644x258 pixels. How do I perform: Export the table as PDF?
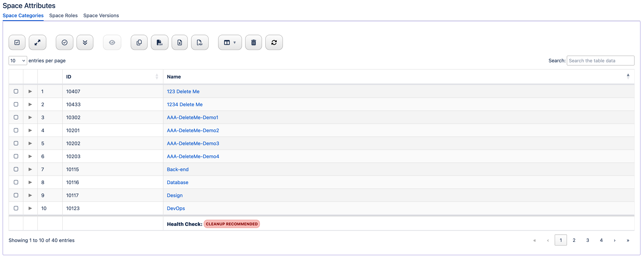(200, 42)
